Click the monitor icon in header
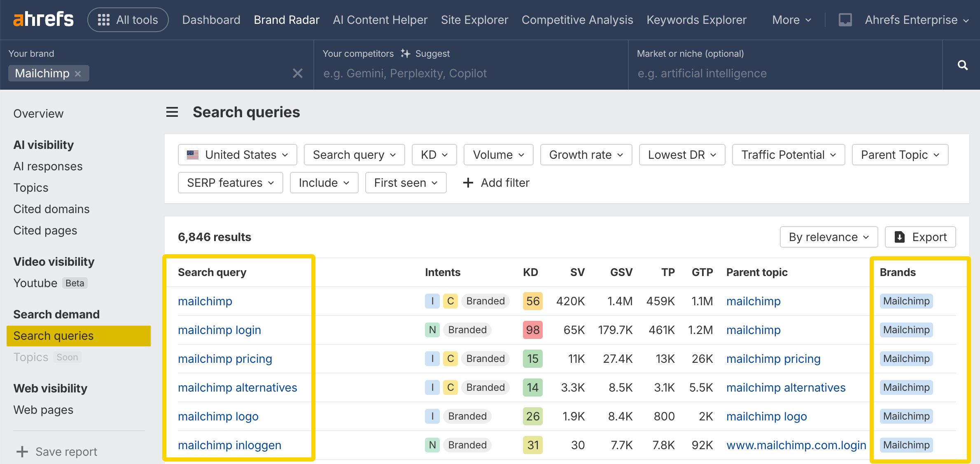Screen dimensions: 980x464 [x=845, y=20]
